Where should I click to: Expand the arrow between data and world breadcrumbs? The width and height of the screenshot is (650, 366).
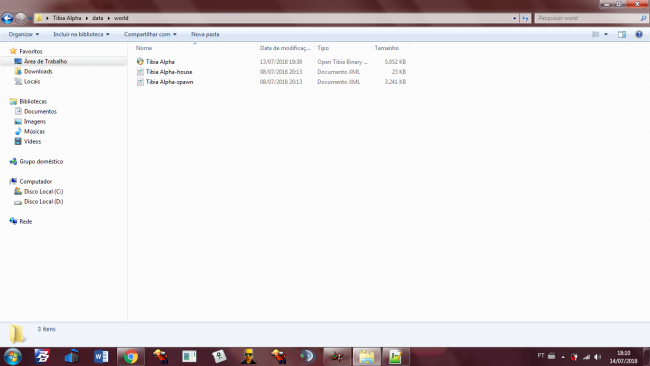click(x=109, y=18)
